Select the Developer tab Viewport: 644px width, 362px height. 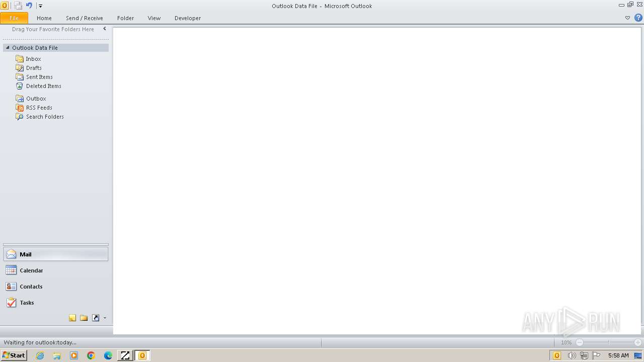(x=188, y=18)
